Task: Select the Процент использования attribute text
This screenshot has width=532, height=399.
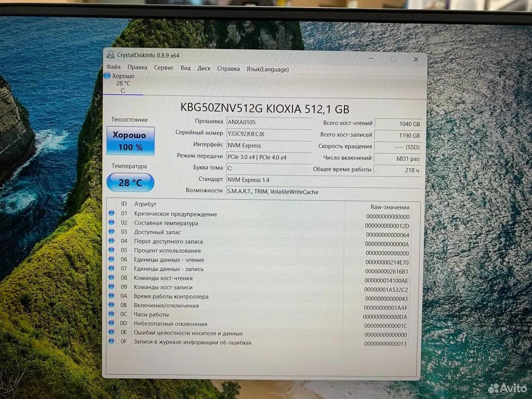Action: coord(167,250)
